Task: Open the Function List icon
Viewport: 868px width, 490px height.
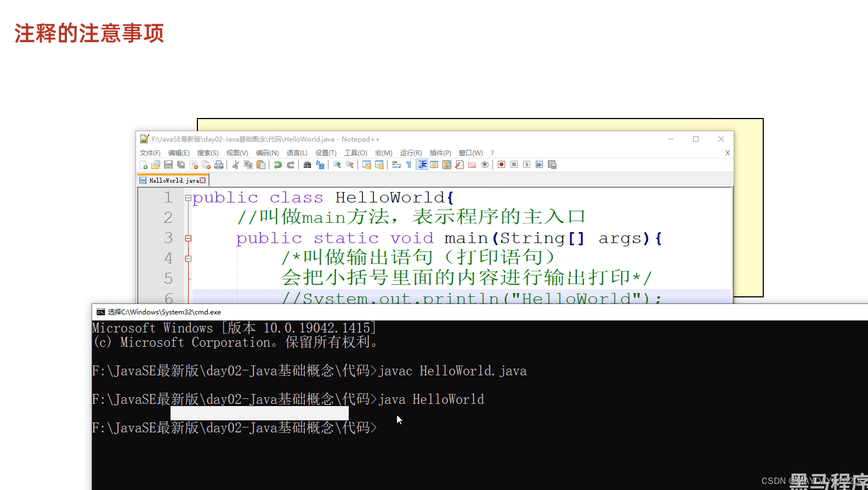Action: [x=459, y=165]
